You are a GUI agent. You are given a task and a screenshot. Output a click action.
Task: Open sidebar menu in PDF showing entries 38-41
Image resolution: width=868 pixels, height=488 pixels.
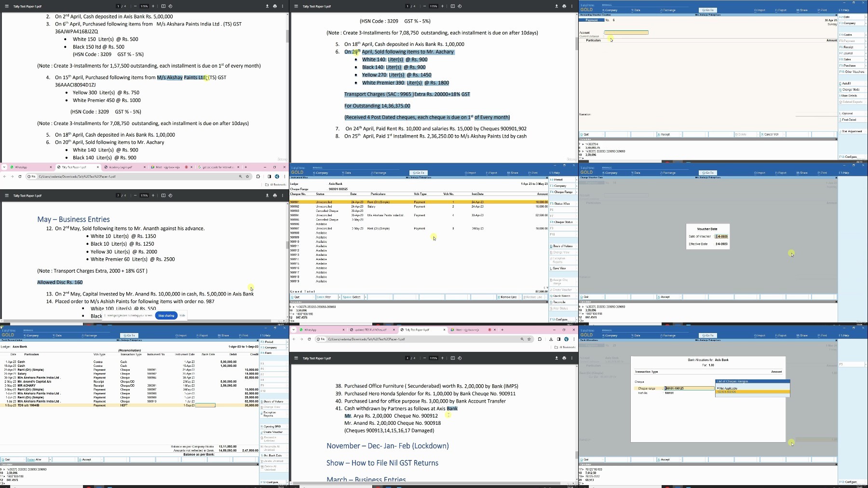coord(296,358)
